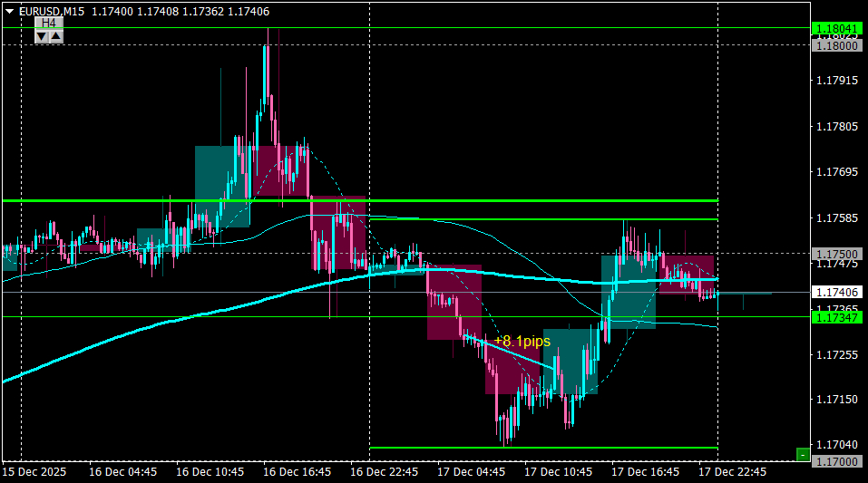Viewport: 868px width, 483px height.
Task: Click the last close value 1.17406 in header
Action: 249,11
